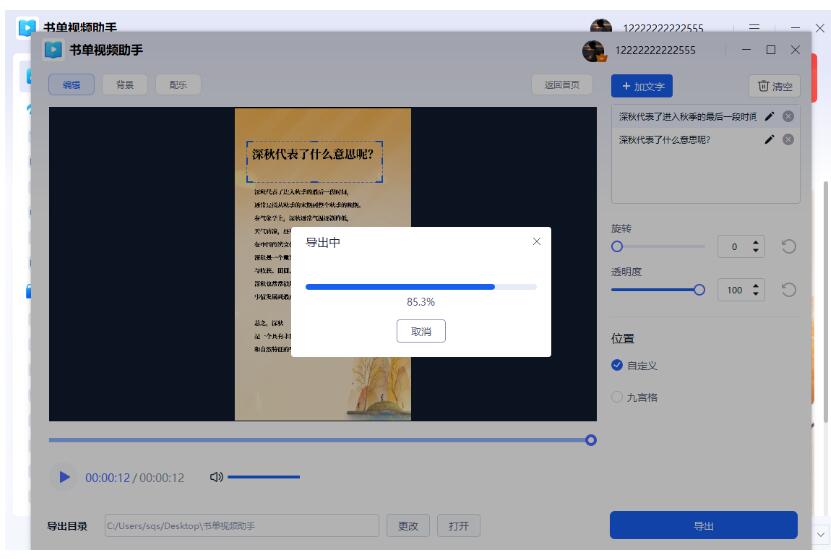
Task: Click the opacity value field showing 100
Action: coord(735,290)
